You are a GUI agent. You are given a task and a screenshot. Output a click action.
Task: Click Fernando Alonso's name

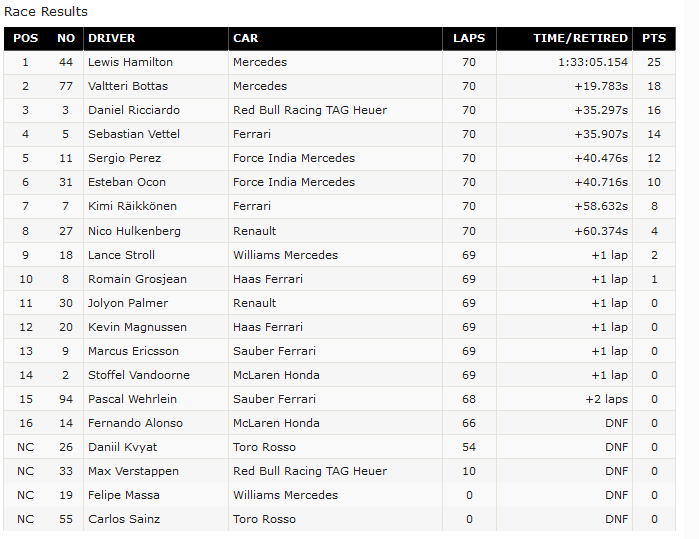135,423
